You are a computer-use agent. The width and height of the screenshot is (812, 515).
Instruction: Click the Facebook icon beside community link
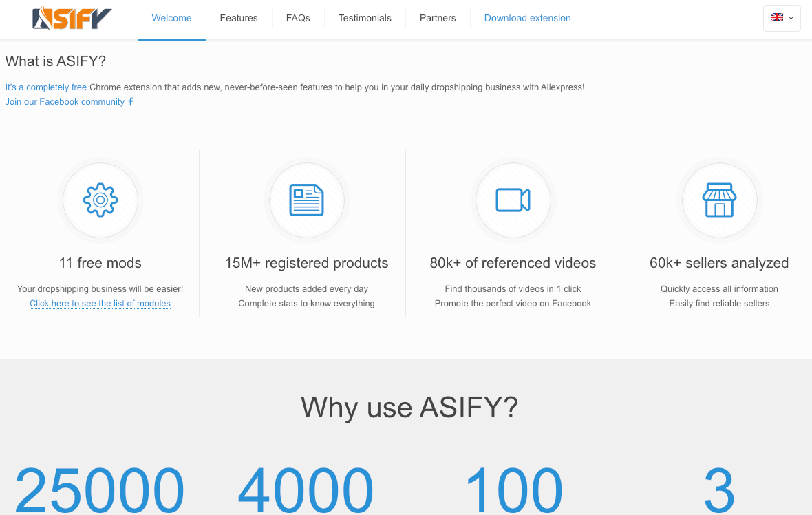pos(131,101)
